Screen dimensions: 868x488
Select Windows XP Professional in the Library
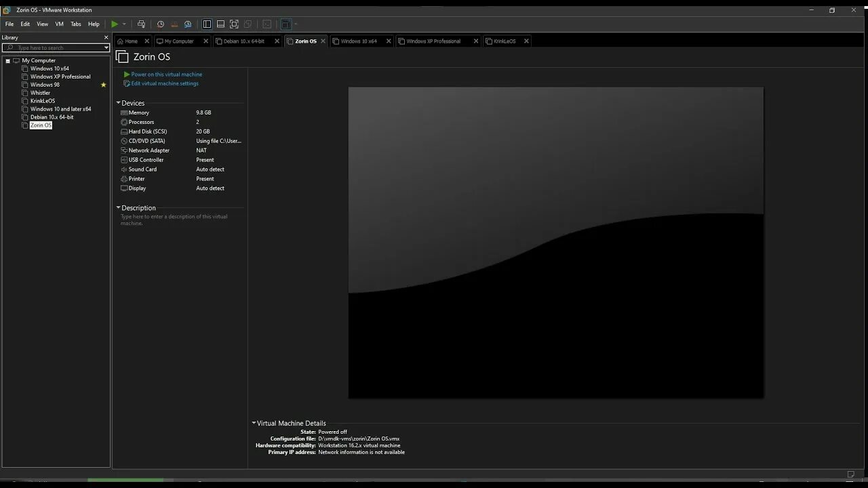[60, 77]
